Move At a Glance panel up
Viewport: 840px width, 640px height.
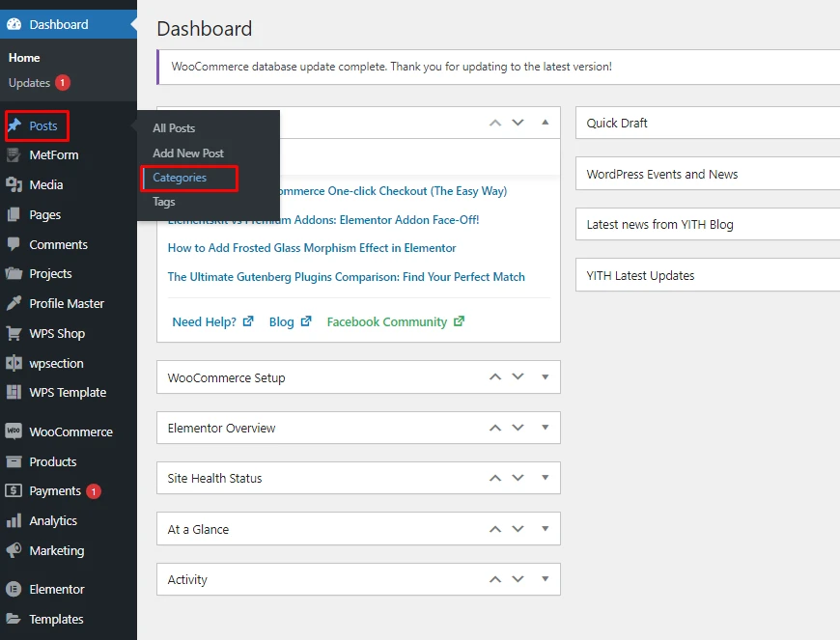pyautogui.click(x=495, y=529)
